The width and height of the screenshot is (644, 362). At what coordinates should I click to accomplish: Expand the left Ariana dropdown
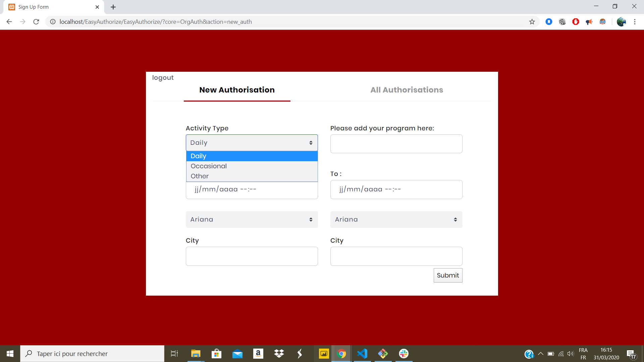click(x=252, y=220)
